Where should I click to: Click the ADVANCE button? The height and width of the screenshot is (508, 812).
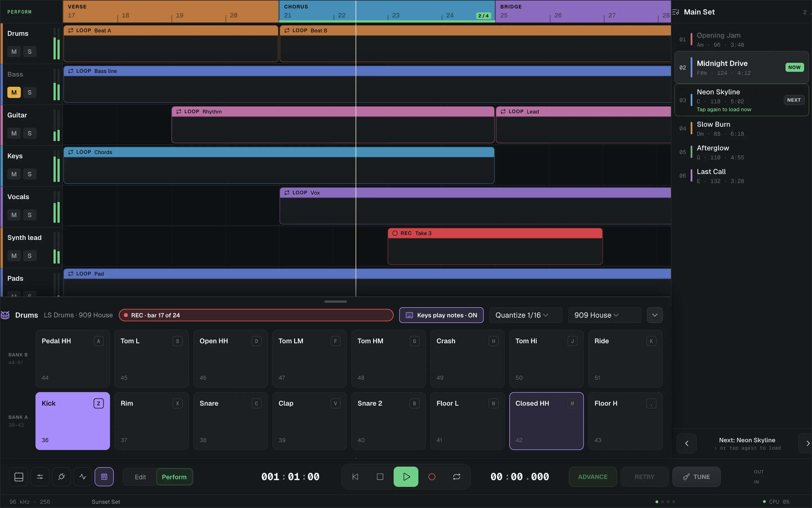tap(593, 477)
